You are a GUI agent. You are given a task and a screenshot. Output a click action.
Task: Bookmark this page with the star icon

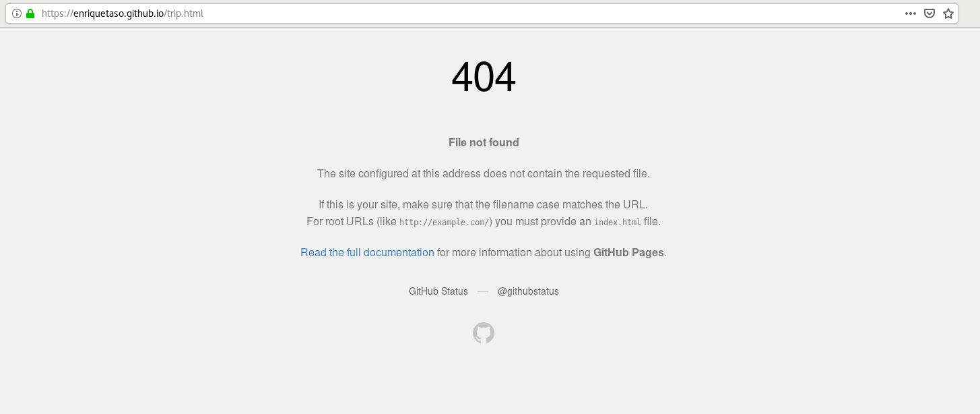[x=948, y=13]
